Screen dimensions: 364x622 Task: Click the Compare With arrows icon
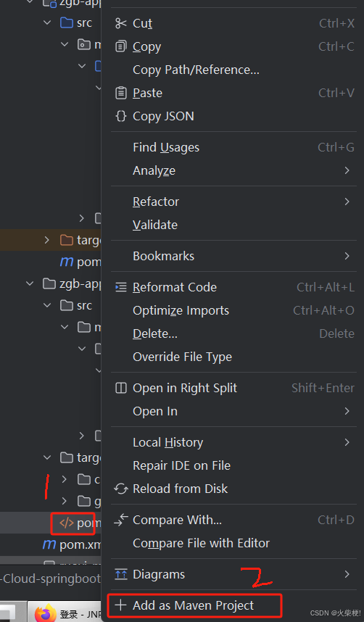pos(120,520)
